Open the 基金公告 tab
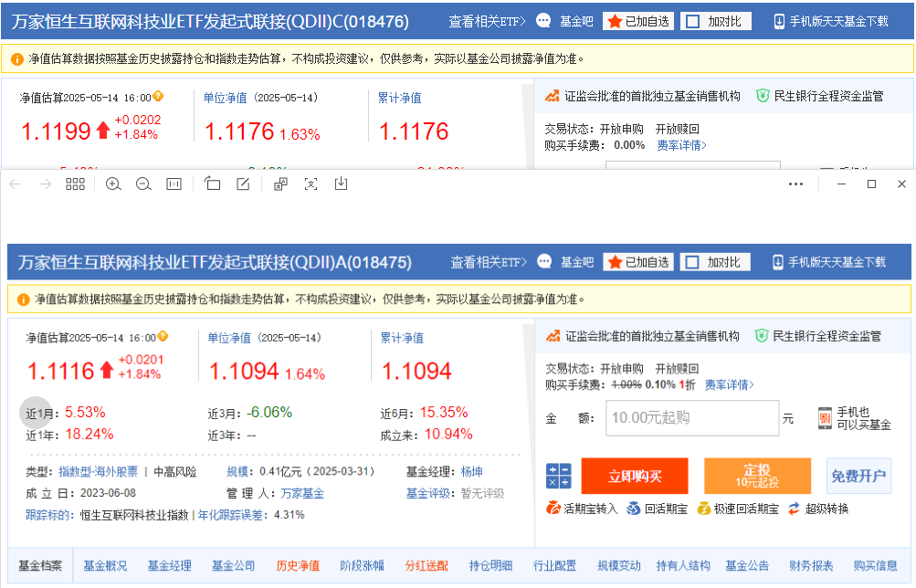This screenshot has width=916, height=588. pyautogui.click(x=747, y=565)
